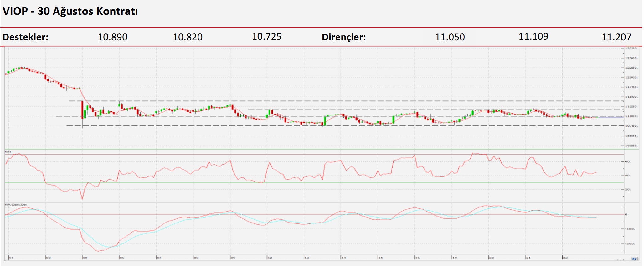Click support value 10.820
The image size is (644, 266).
click(x=188, y=37)
